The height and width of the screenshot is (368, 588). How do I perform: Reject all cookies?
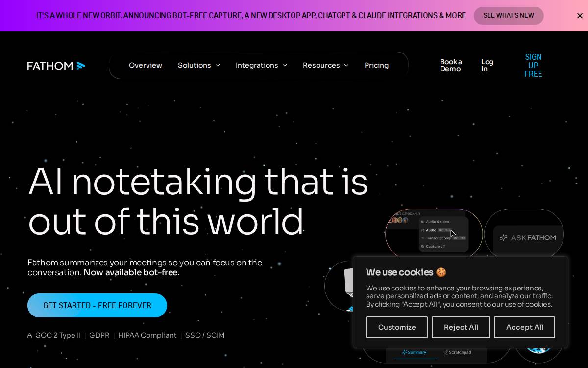[x=461, y=327]
